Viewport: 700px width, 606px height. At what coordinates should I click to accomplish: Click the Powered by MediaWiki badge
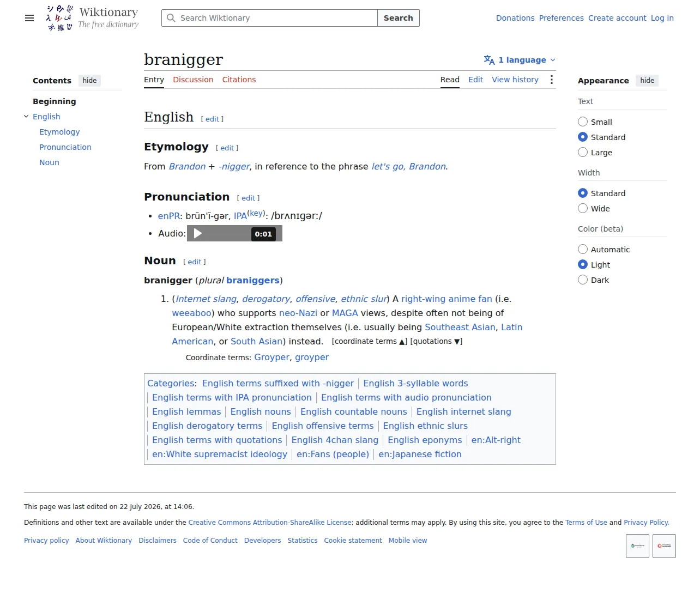[664, 546]
